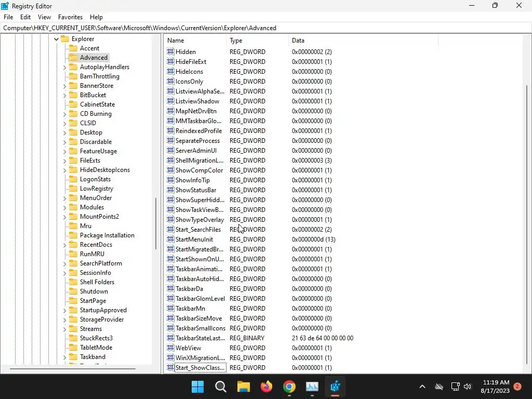Select the TabletMode key
The height and width of the screenshot is (399, 532).
click(96, 348)
